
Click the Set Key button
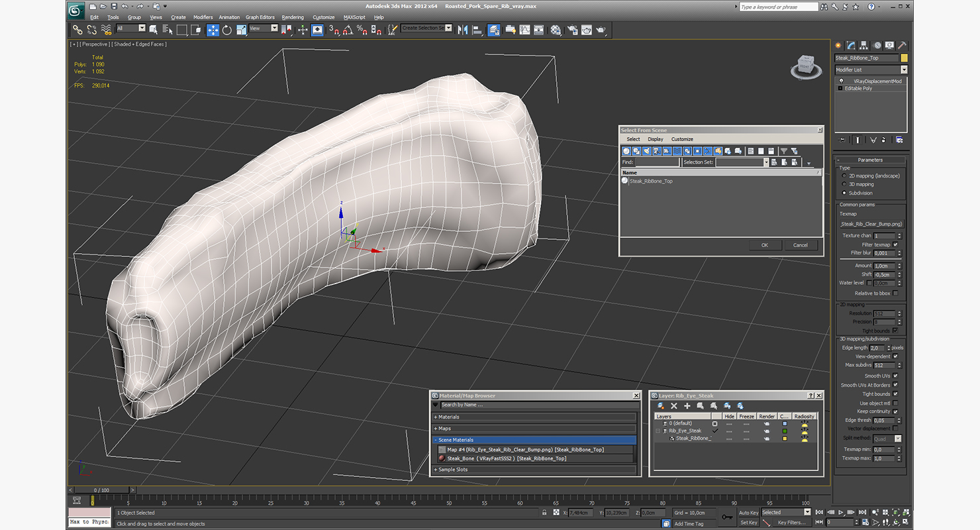[748, 523]
